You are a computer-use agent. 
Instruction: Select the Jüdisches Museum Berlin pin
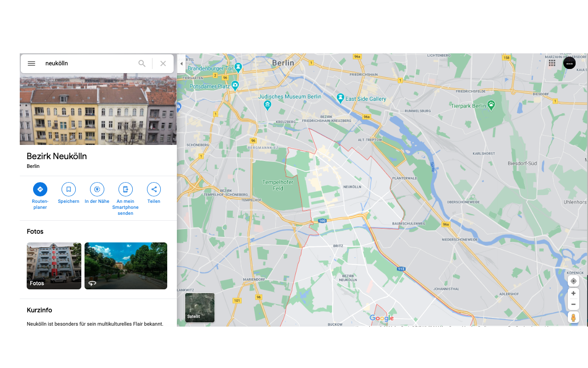(x=267, y=105)
